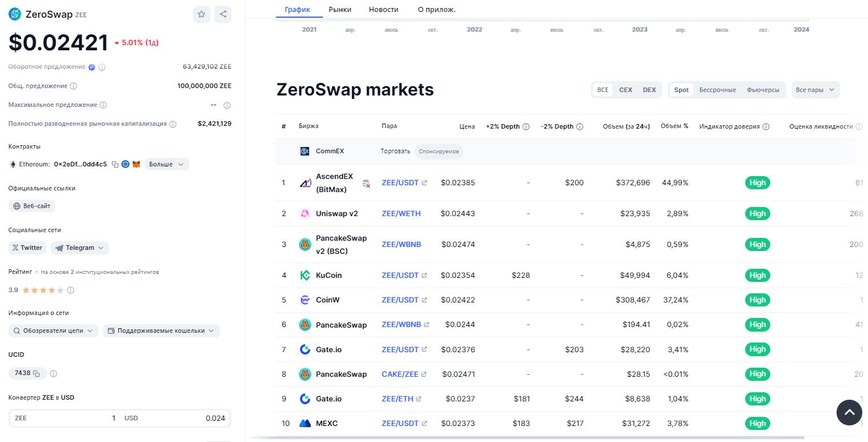Click verified checkmark beside Оборотное предложение

point(91,67)
